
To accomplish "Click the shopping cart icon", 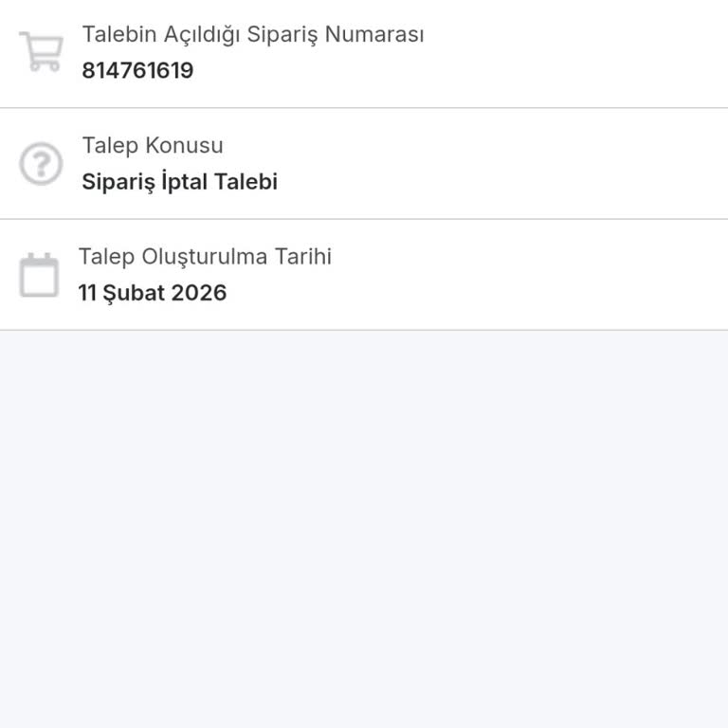I will pyautogui.click(x=41, y=52).
